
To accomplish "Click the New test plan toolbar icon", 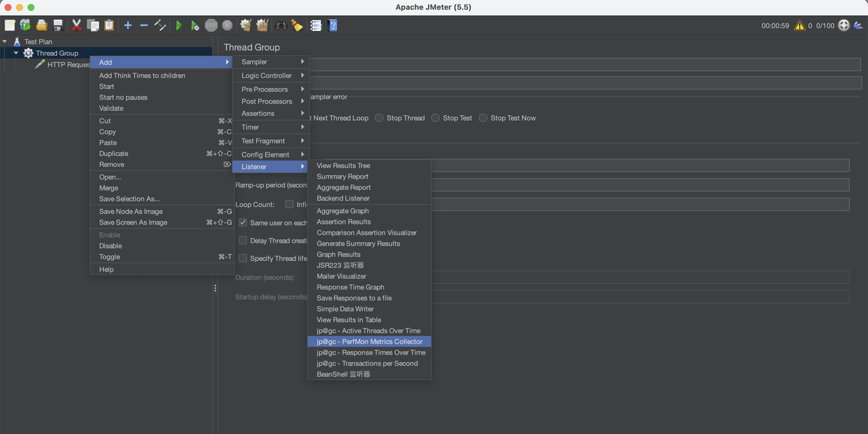I will click(9, 25).
